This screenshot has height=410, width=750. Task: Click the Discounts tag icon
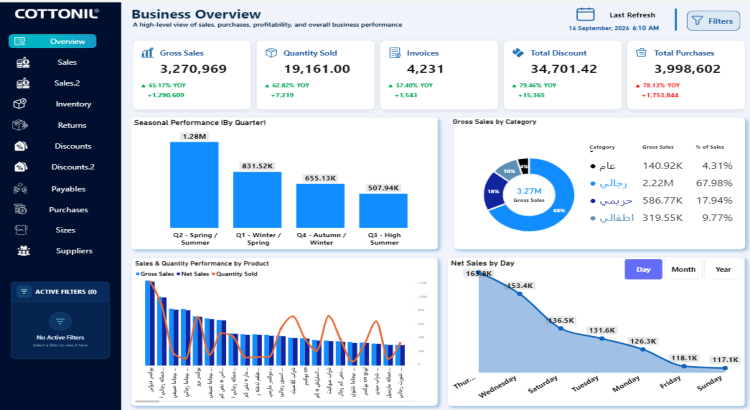[x=21, y=146]
